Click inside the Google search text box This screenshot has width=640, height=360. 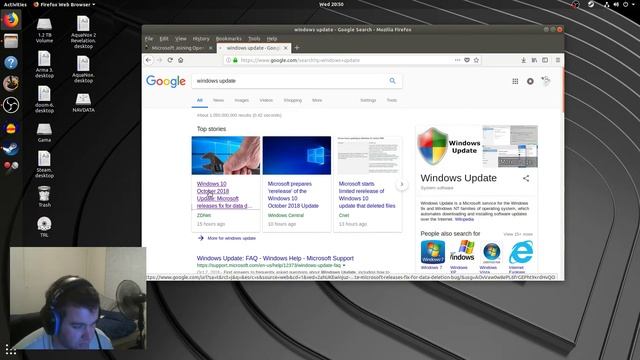click(290, 81)
